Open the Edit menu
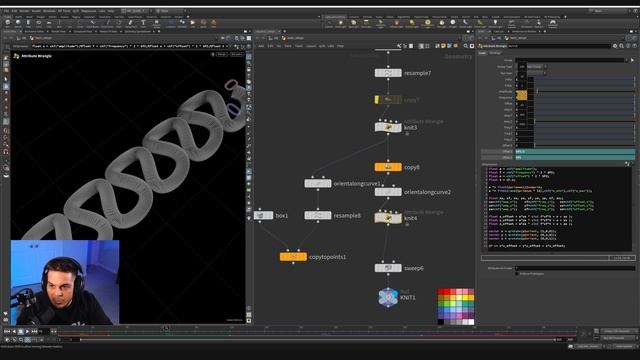 pyautogui.click(x=14, y=11)
